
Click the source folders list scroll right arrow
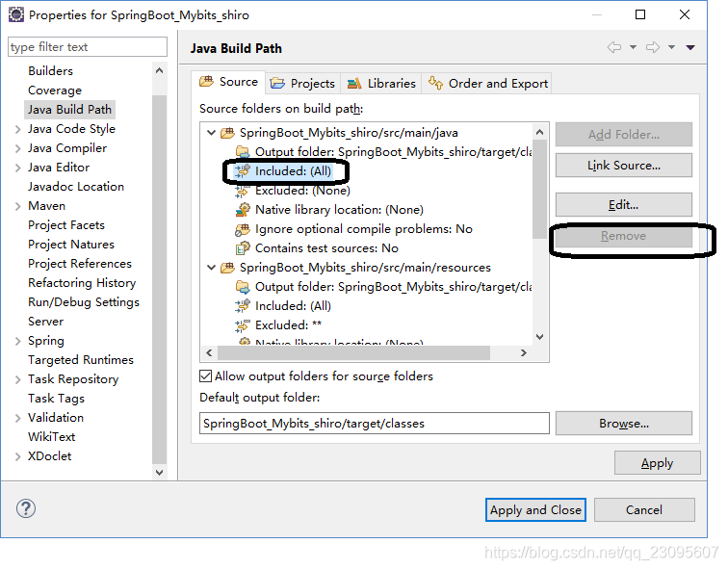point(524,352)
